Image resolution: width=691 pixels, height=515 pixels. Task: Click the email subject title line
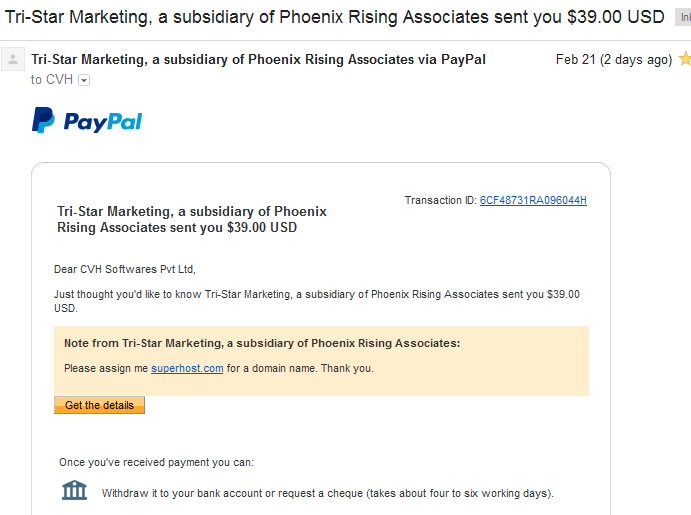[x=334, y=17]
